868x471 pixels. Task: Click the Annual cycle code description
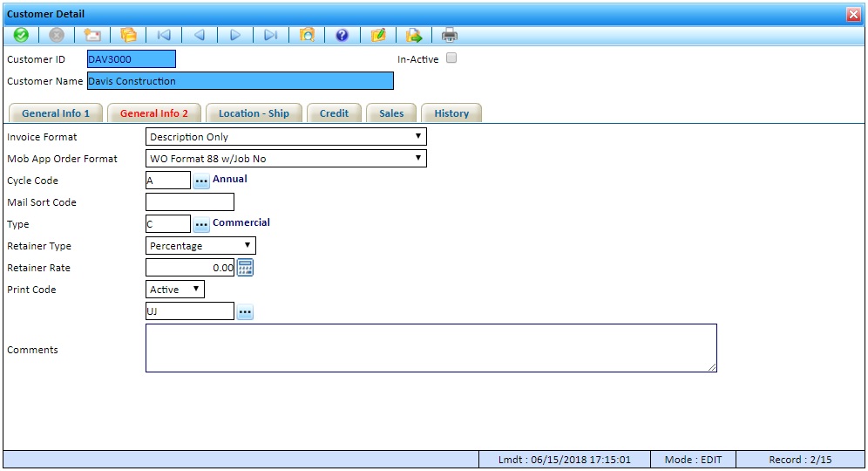pos(230,179)
